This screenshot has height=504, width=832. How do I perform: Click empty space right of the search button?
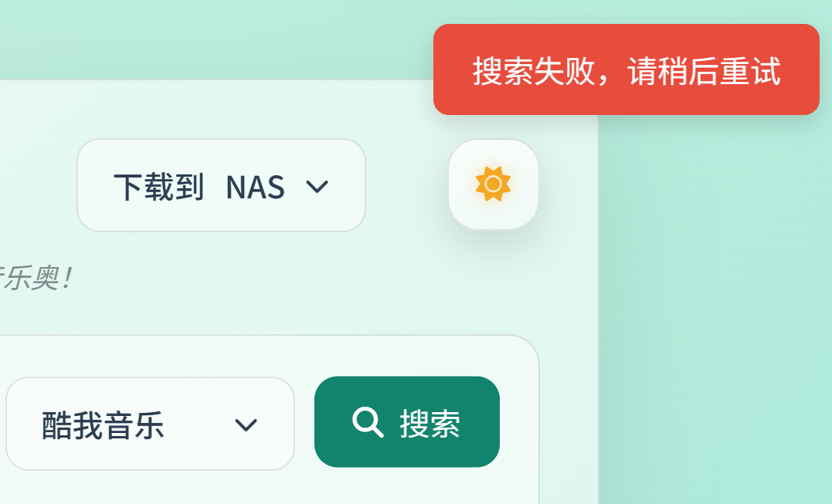click(x=519, y=423)
